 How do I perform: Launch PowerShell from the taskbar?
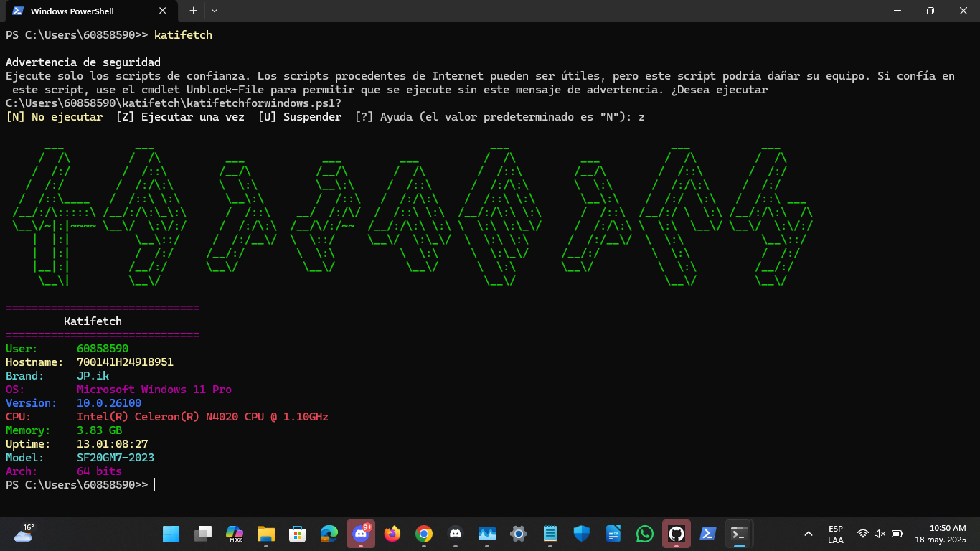point(707,534)
